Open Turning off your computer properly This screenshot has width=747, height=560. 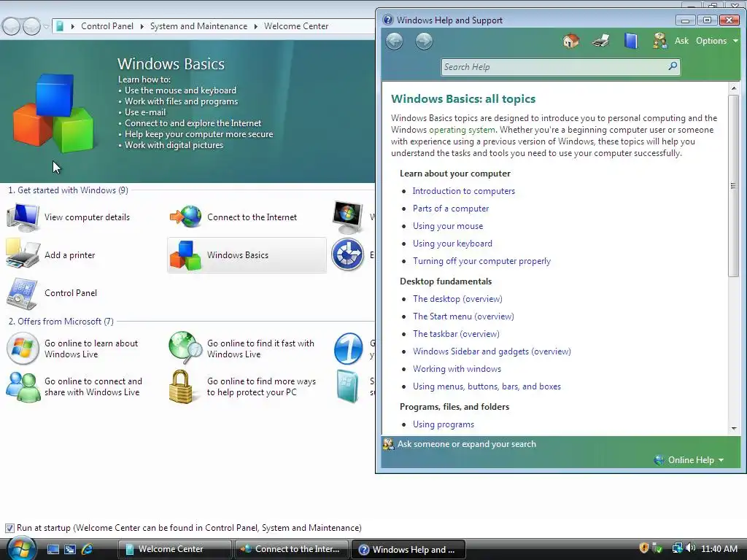click(481, 261)
